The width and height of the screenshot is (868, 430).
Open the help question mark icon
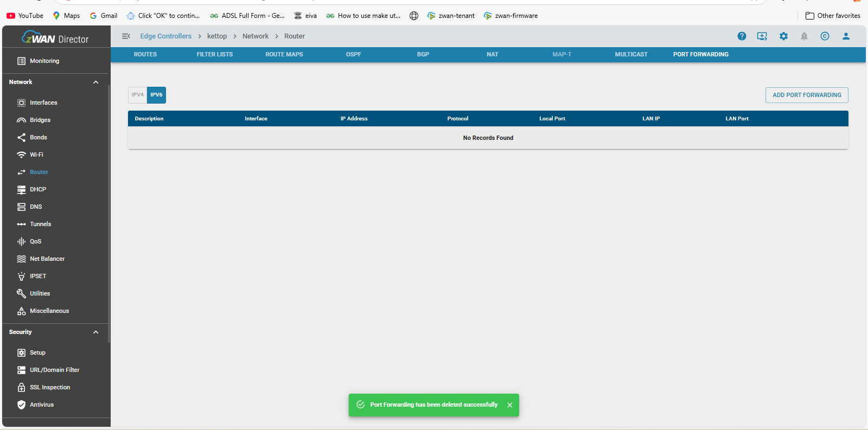tap(742, 36)
